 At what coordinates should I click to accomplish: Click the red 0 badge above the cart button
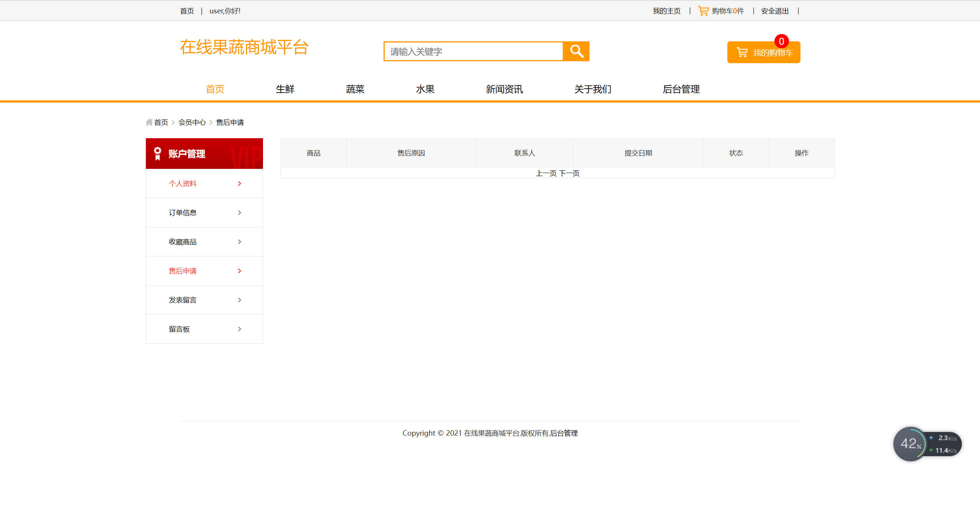[782, 41]
